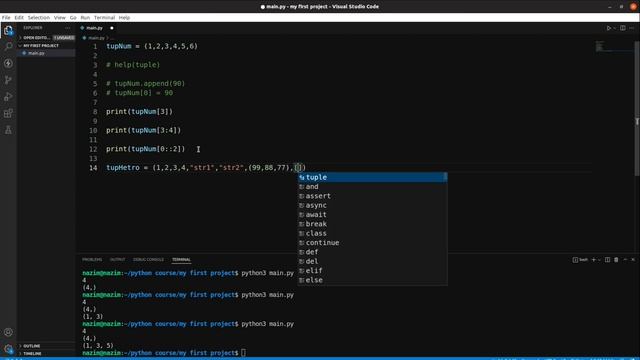Switch to the PROBLEMS panel tab

[92, 260]
